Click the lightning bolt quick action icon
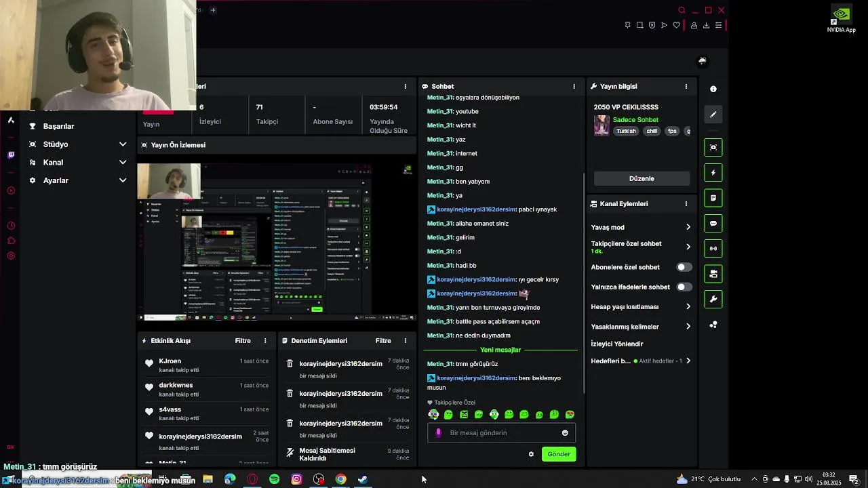This screenshot has width=868, height=488. click(x=713, y=173)
